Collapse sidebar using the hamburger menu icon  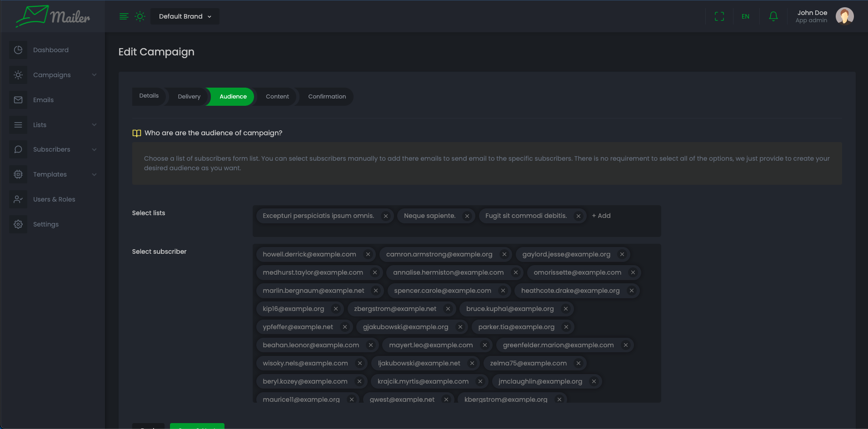124,16
